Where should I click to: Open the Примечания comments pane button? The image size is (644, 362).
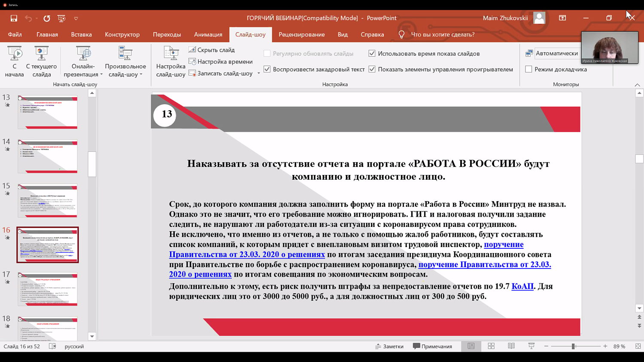[432, 346]
